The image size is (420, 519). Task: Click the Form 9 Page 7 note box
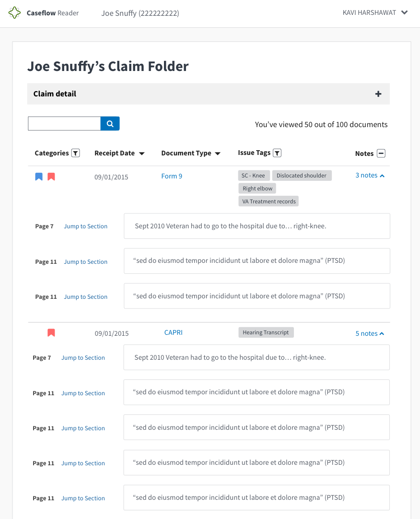(x=257, y=226)
